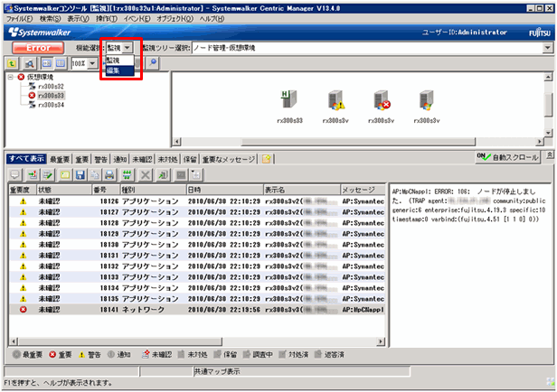Switch to the 保留 tab

pos(190,159)
